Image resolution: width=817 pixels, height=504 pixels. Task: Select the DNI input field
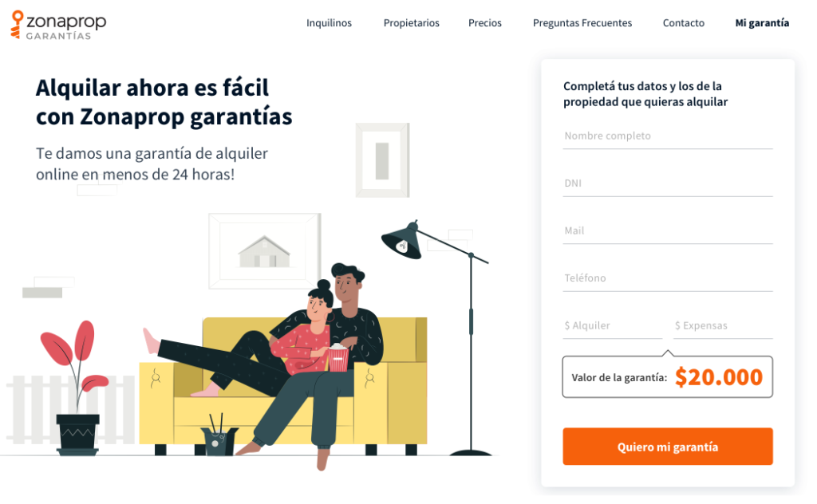click(668, 183)
